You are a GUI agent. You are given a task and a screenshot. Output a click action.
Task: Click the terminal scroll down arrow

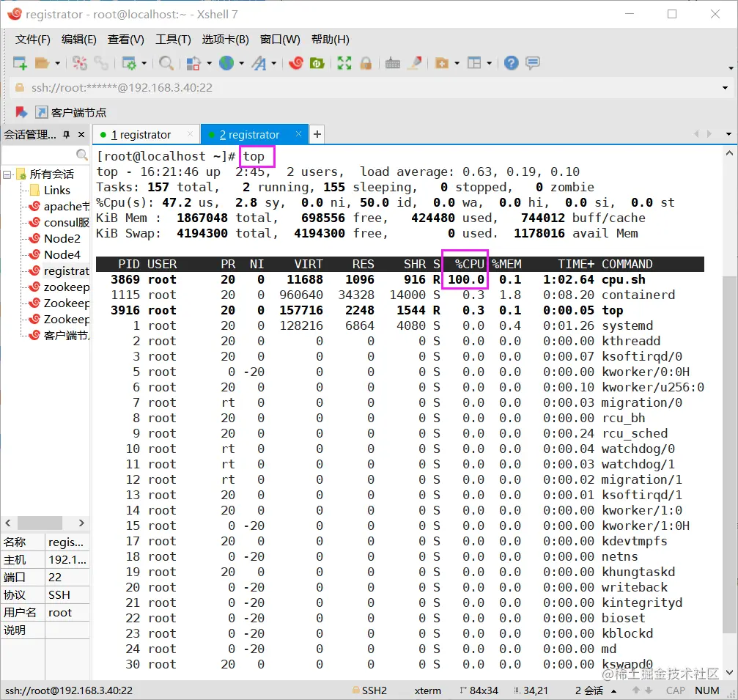point(729,672)
